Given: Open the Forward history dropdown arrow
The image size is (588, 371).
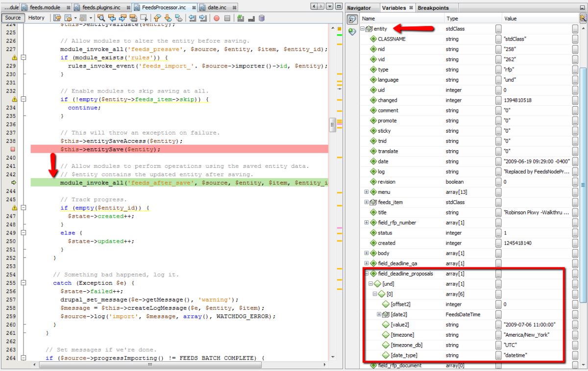Looking at the screenshot, I should [90, 18].
